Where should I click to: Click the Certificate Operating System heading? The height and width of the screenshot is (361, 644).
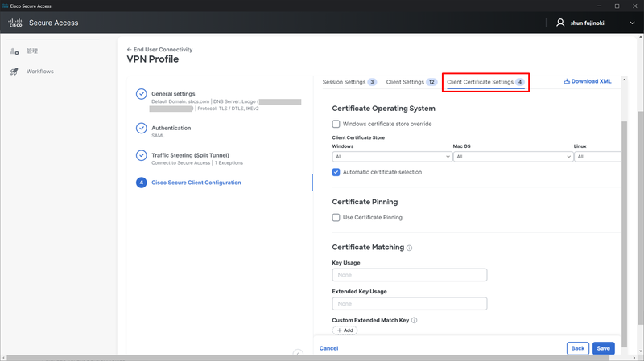[383, 109]
